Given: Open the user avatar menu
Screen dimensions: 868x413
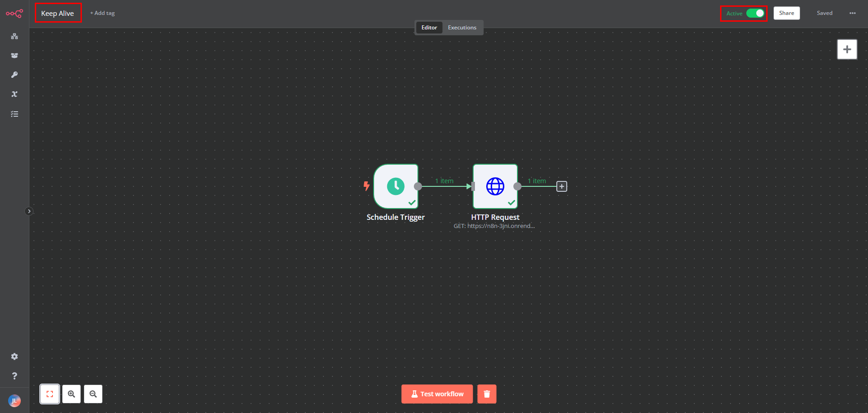Looking at the screenshot, I should pos(14,401).
